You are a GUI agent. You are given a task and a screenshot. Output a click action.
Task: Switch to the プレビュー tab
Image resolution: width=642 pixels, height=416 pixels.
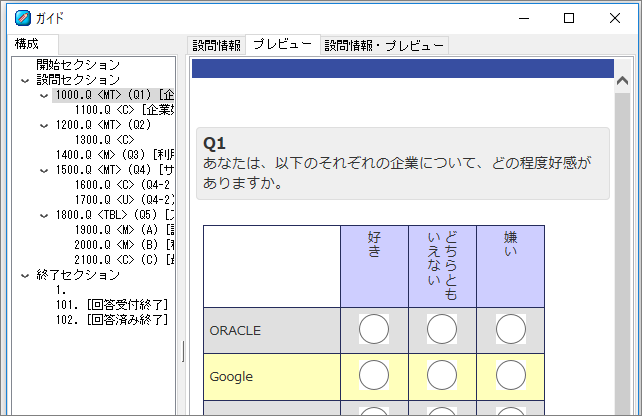click(283, 44)
